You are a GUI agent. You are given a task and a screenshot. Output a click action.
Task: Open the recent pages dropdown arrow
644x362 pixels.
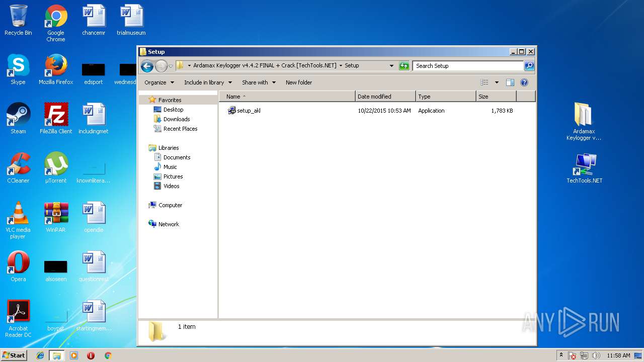pyautogui.click(x=171, y=66)
